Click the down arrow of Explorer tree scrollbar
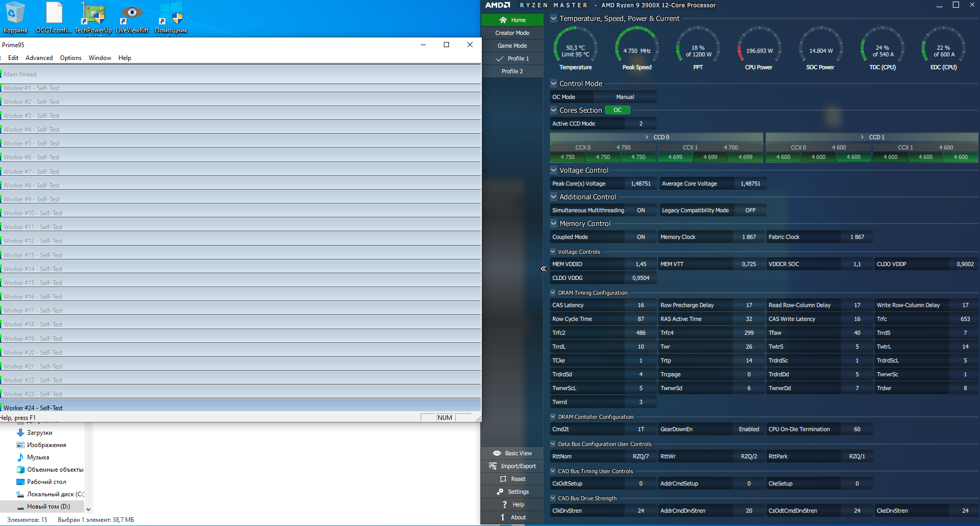The width and height of the screenshot is (980, 526). click(x=88, y=510)
